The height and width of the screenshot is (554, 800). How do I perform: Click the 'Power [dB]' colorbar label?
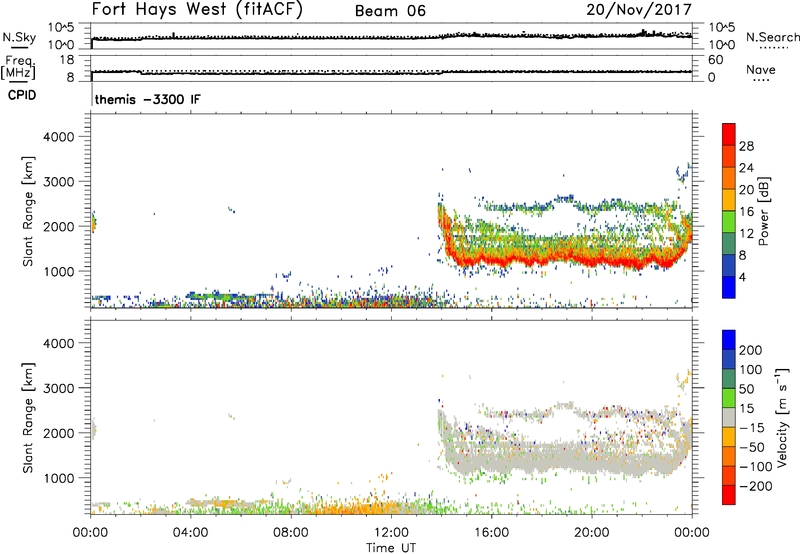pyautogui.click(x=763, y=211)
